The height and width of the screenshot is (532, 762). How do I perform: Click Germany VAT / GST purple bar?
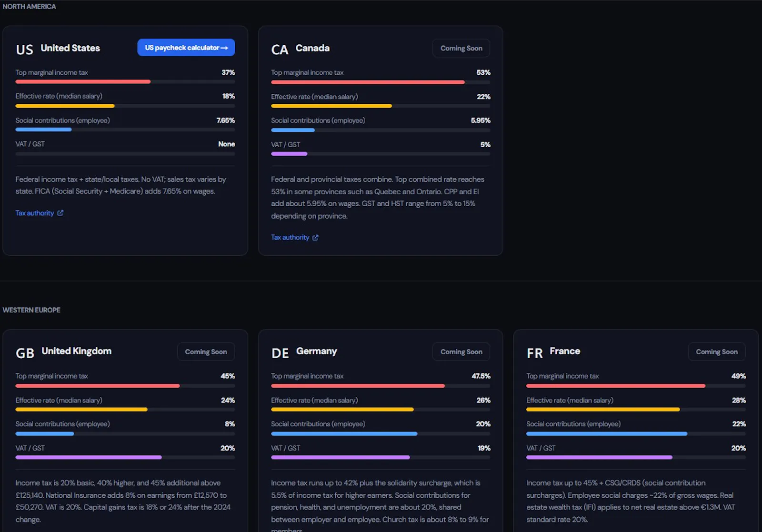coord(341,457)
